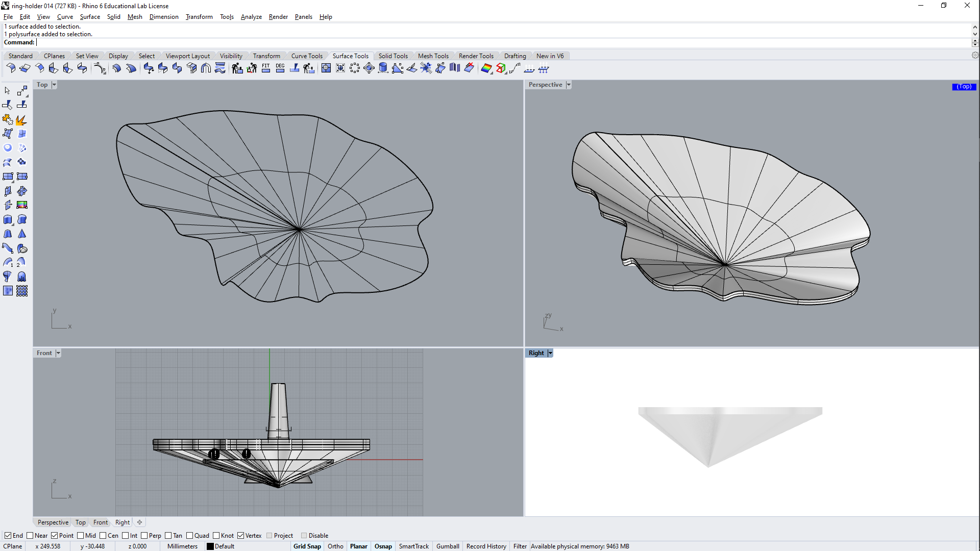Open the Perspective viewport title dropdown
This screenshot has height=551, width=980.
tap(568, 84)
